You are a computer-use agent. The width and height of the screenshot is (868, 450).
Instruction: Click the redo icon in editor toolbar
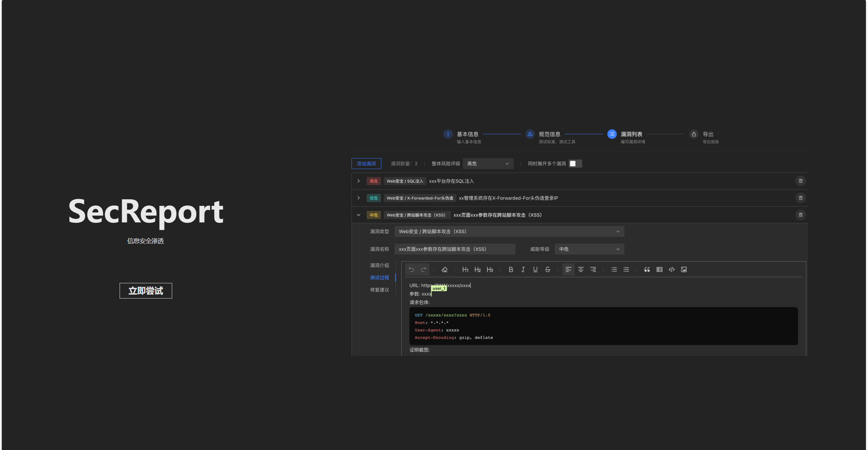pos(423,269)
